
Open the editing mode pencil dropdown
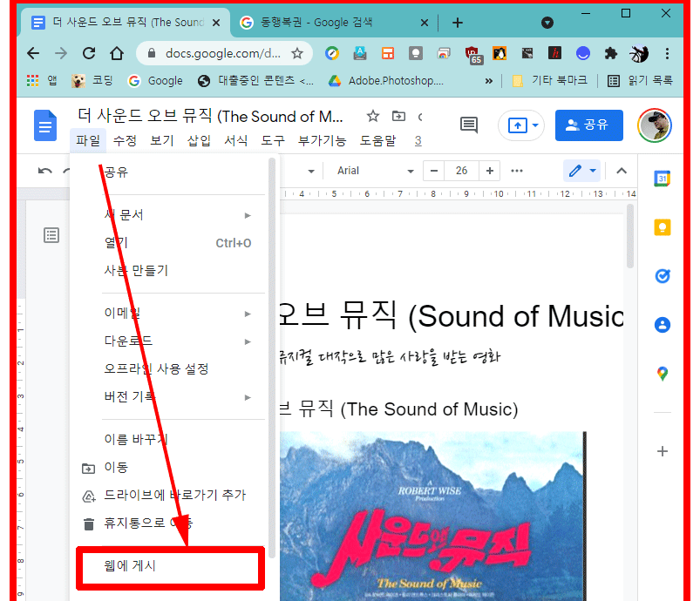pos(582,171)
